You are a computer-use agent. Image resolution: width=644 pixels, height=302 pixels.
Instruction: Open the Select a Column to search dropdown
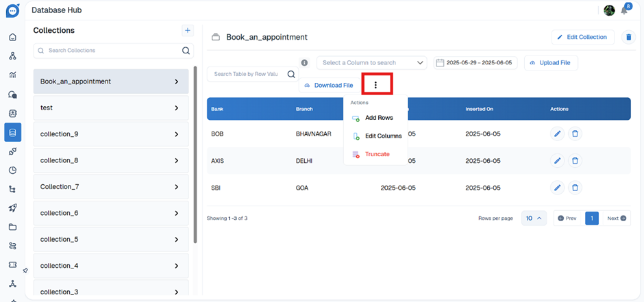click(x=371, y=63)
